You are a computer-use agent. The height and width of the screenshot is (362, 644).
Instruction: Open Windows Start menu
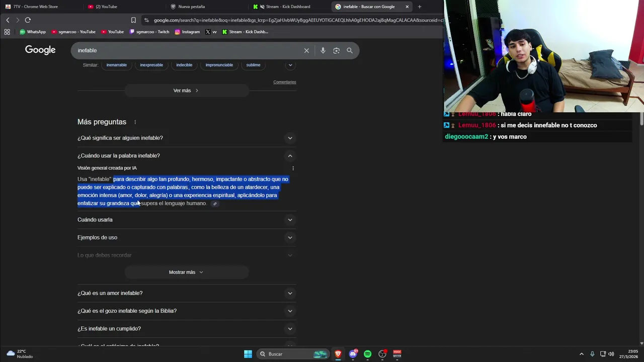(x=248, y=354)
